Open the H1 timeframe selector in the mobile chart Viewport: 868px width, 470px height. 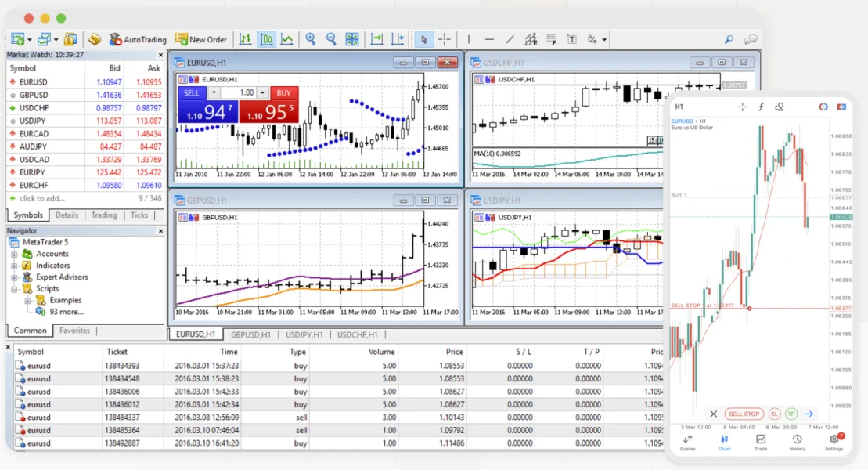679,107
